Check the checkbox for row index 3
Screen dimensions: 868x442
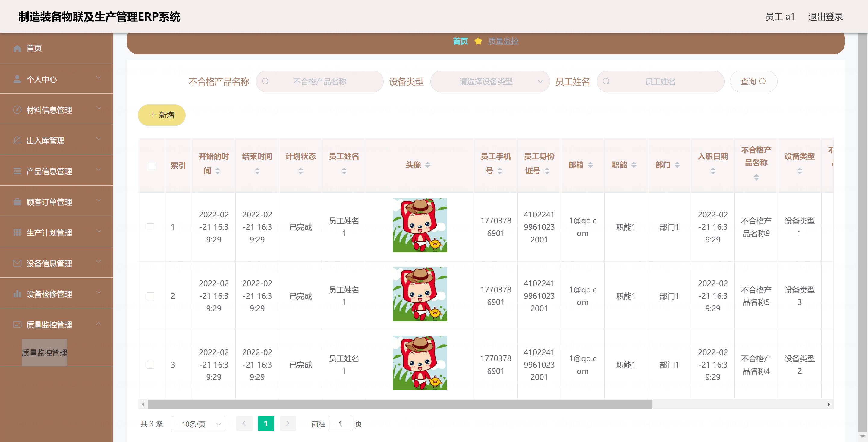[151, 365]
